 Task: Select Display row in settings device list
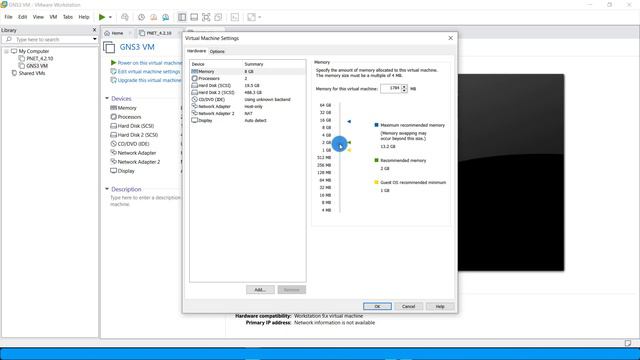tap(248, 120)
